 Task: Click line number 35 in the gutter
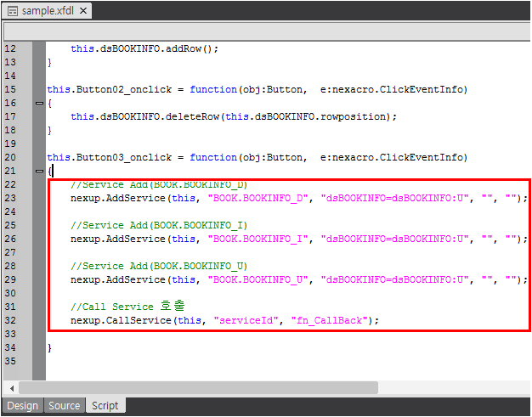[10, 361]
